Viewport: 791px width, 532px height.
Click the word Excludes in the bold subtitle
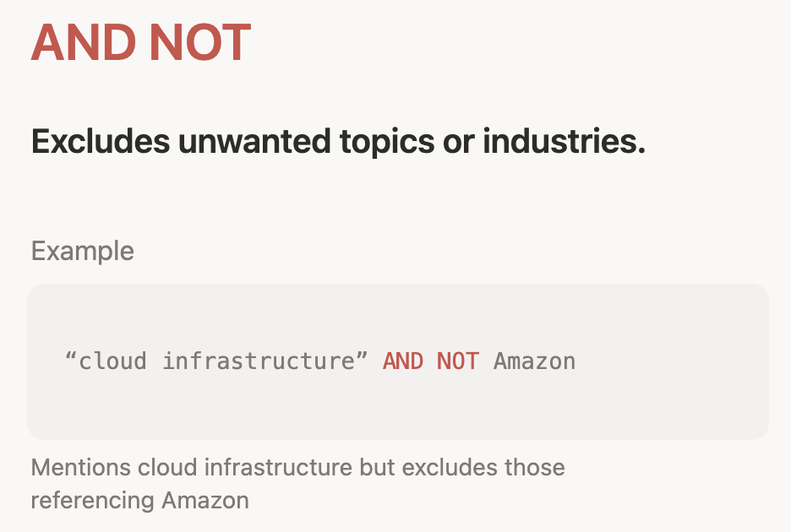(x=100, y=142)
